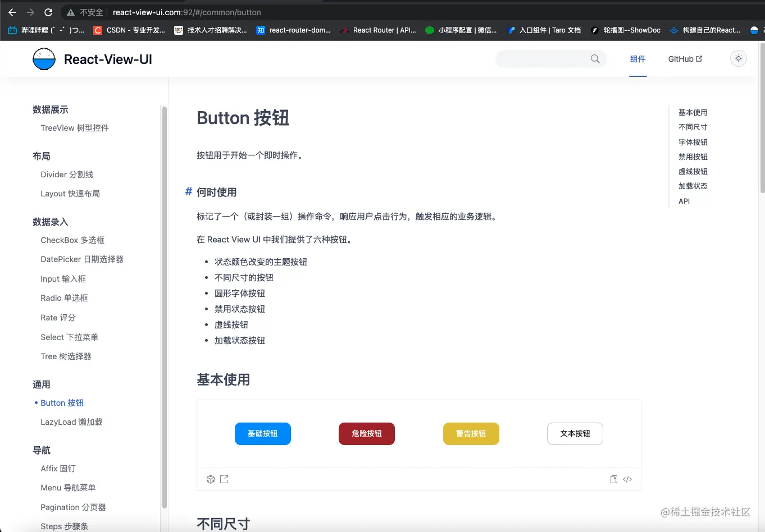
Task: Open the CSDN bookmark
Action: click(x=129, y=30)
